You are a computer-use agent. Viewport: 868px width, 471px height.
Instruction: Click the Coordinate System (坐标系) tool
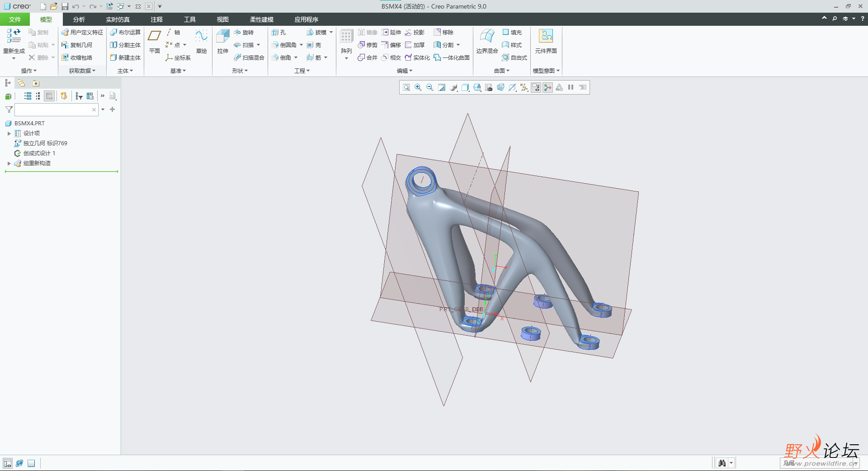tap(178, 57)
